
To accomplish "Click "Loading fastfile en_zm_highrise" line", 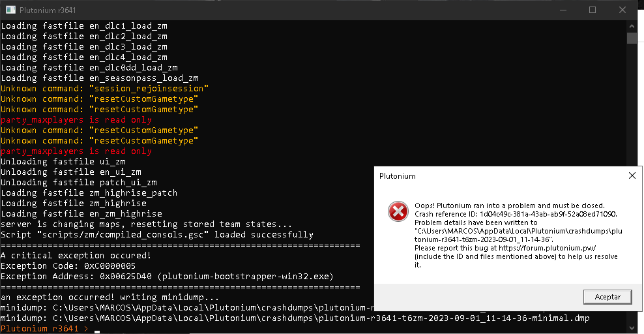I will pyautogui.click(x=81, y=214).
